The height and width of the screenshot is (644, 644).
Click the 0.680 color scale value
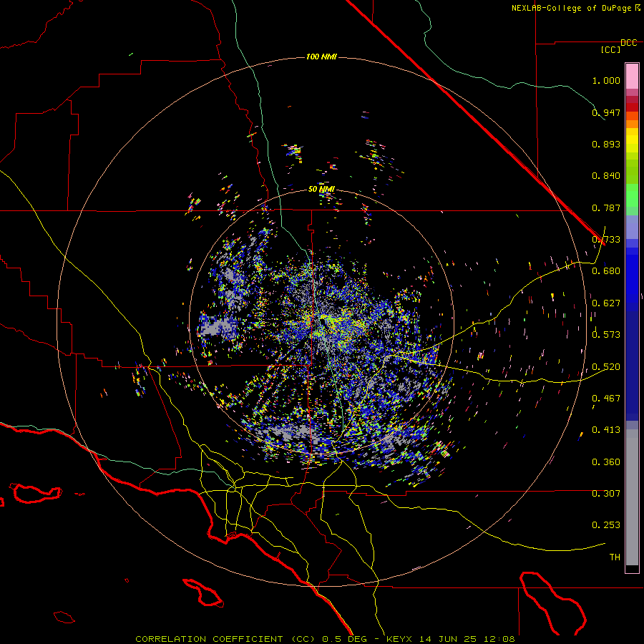[606, 271]
